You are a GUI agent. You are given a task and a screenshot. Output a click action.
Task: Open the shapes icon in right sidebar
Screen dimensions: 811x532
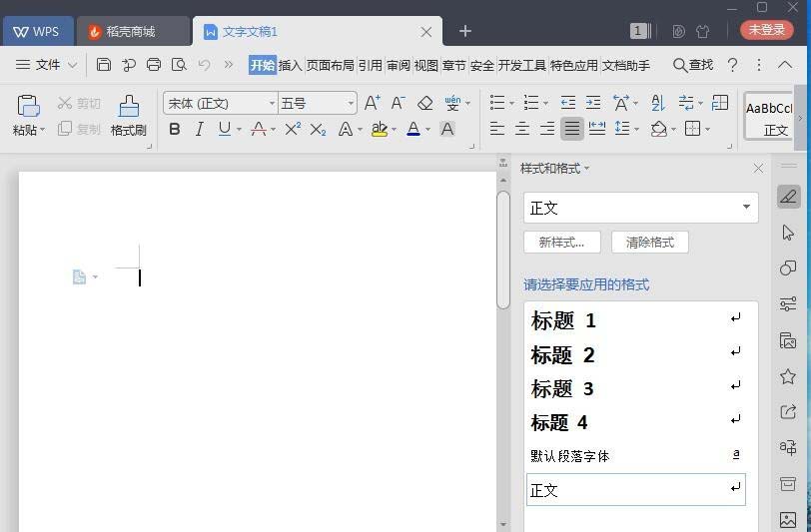(x=788, y=267)
